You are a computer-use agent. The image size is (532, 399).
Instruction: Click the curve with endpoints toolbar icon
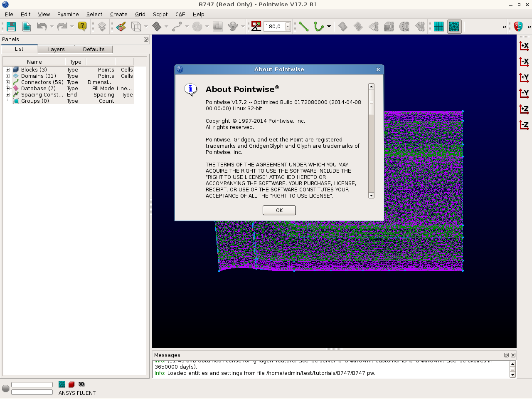(x=177, y=27)
